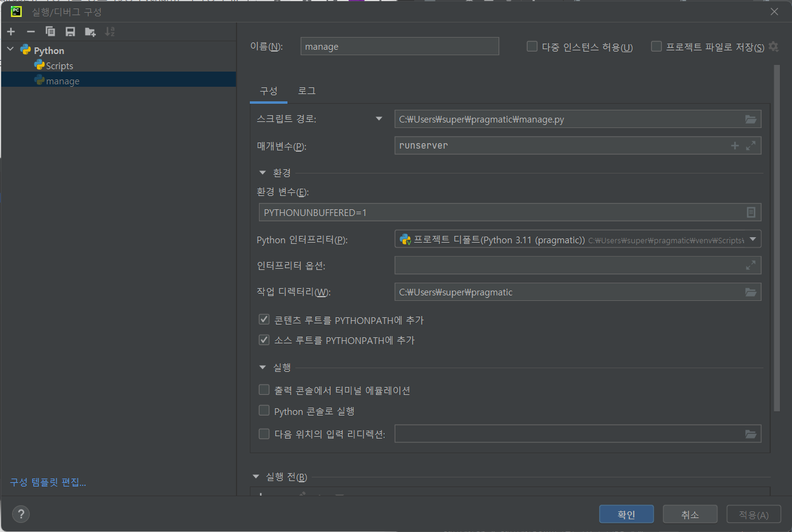Click the 취소 button

(x=690, y=514)
